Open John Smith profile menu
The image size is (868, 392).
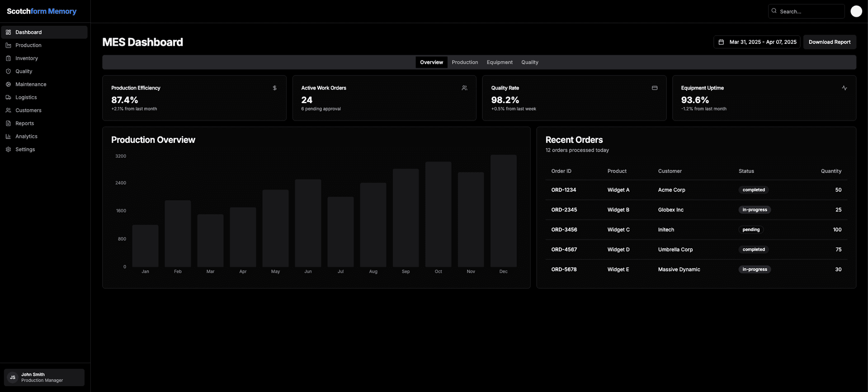pos(44,378)
